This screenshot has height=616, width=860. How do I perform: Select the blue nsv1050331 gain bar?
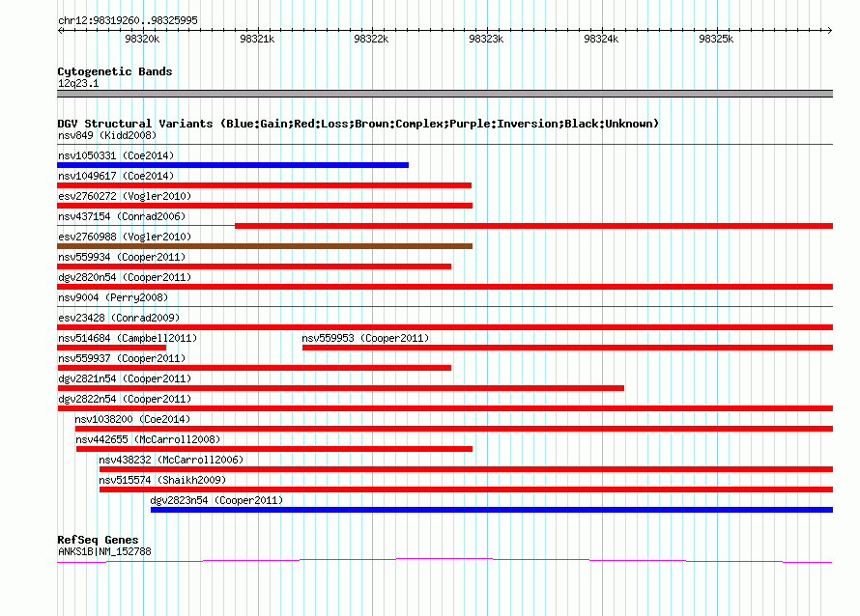pyautogui.click(x=233, y=165)
